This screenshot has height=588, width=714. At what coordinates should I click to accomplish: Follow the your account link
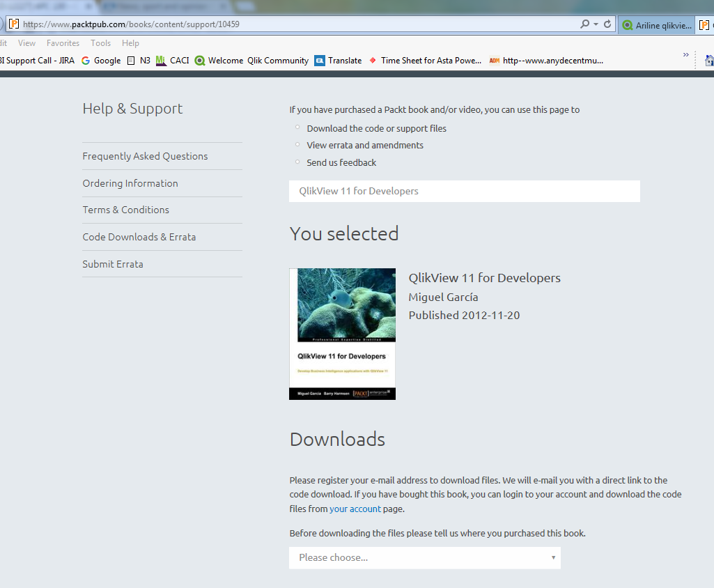(355, 509)
